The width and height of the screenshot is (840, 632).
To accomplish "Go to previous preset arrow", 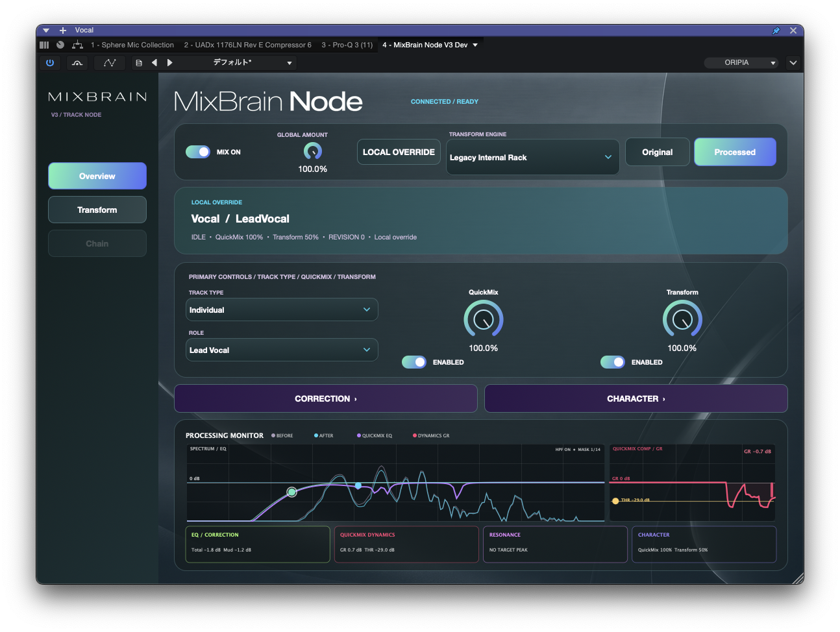I will point(154,63).
